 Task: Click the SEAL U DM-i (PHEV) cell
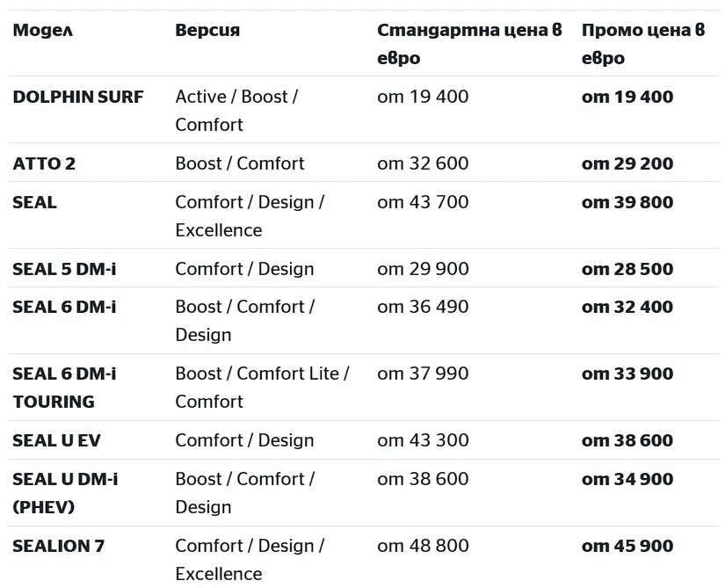point(64,493)
